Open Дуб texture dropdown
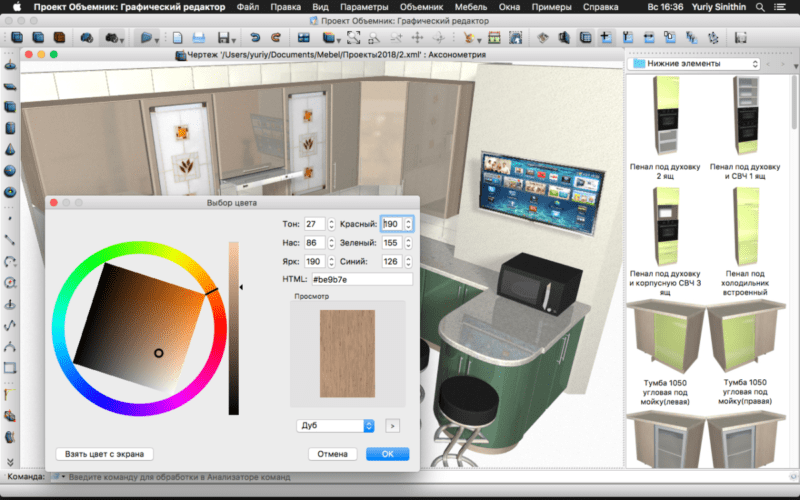Viewport: 800px width, 500px height. pos(335,426)
